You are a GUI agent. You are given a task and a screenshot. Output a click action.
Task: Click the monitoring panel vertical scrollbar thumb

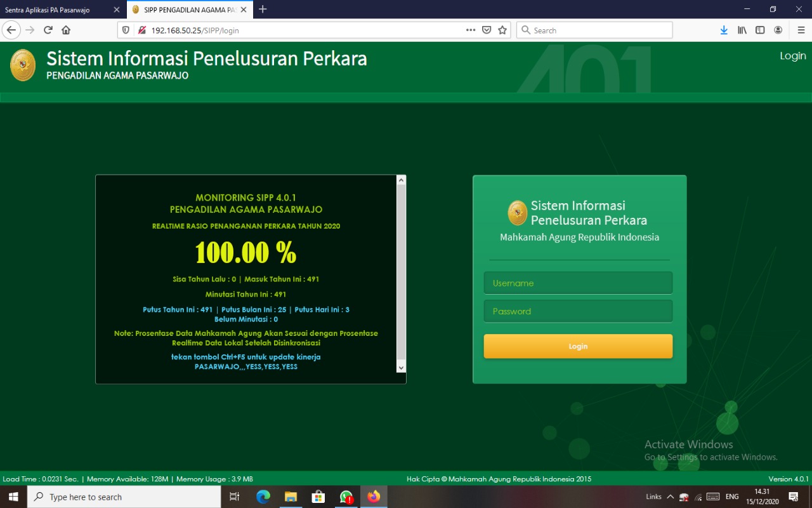pos(401,273)
